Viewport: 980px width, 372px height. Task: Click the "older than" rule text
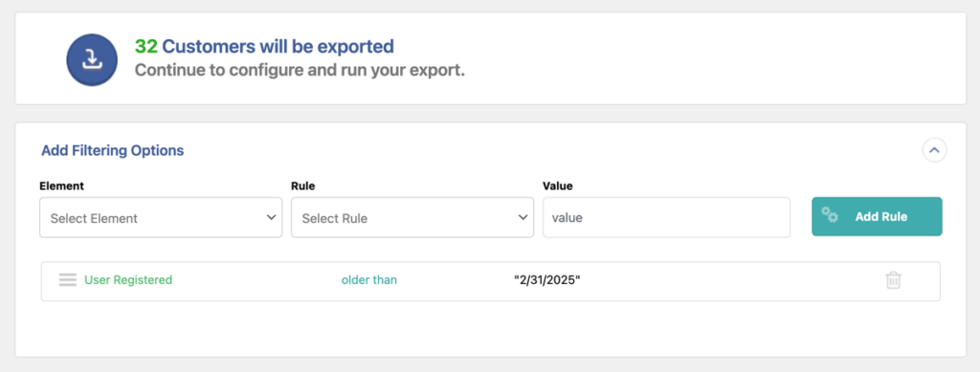pyautogui.click(x=368, y=280)
